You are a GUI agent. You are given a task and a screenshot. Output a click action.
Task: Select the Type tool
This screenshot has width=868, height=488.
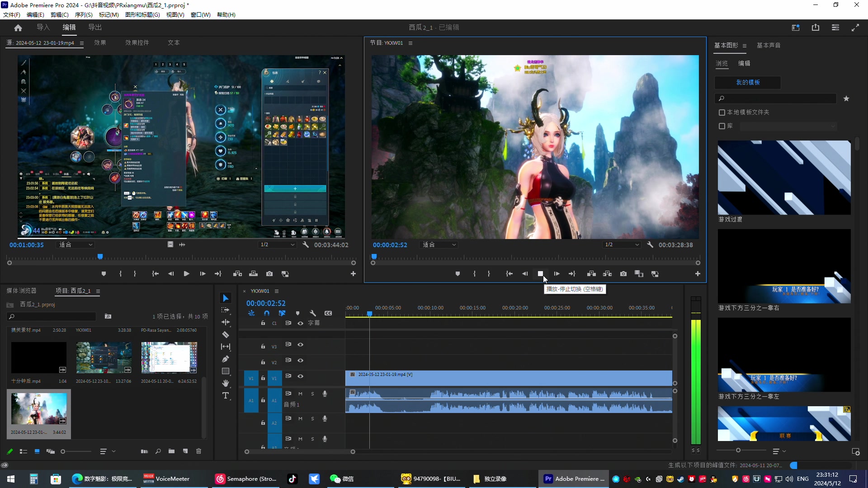(226, 396)
